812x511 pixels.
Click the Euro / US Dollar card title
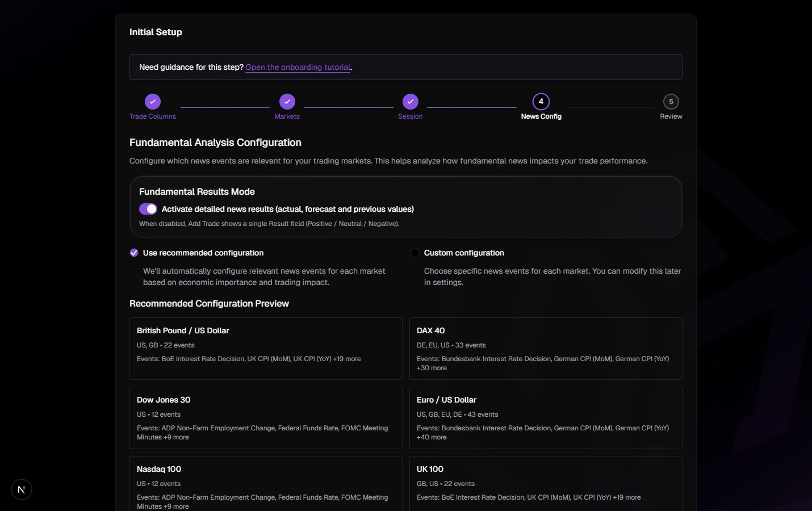(446, 400)
